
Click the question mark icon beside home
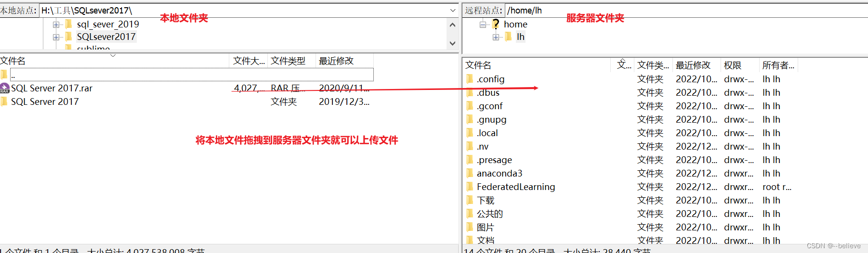[496, 24]
